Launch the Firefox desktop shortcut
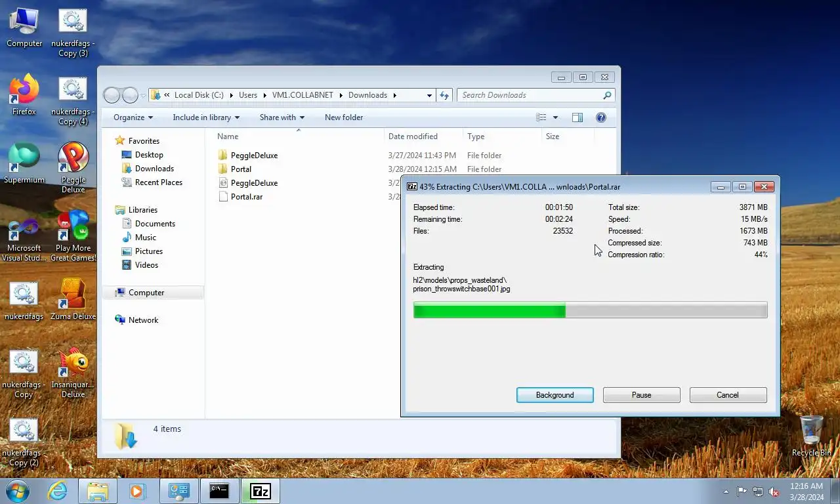This screenshot has height=504, width=840. [x=24, y=95]
